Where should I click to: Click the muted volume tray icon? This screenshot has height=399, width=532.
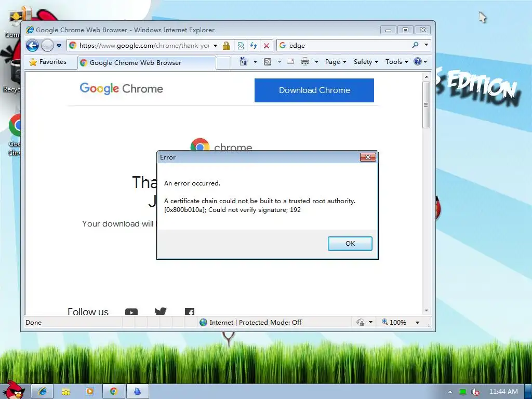[x=475, y=392]
